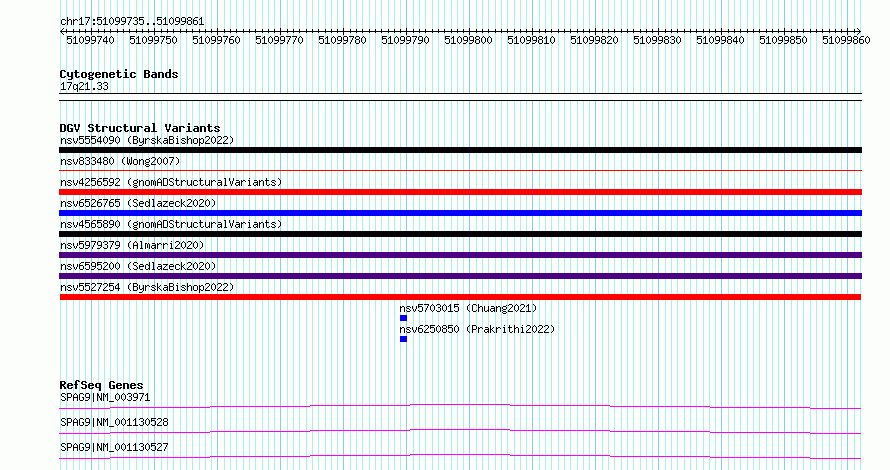Open transcript SPAG9|NM_003971 label
Viewport: 890px width, 470px height.
pos(105,397)
